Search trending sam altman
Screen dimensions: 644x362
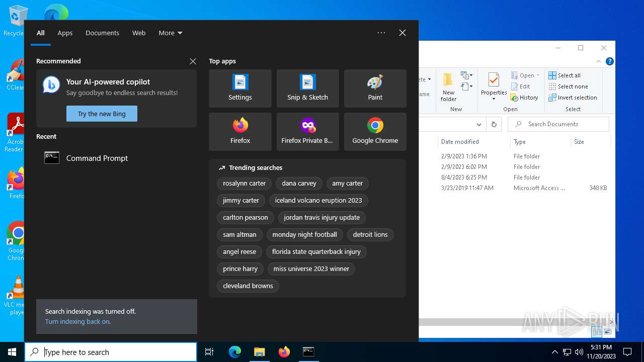click(239, 235)
